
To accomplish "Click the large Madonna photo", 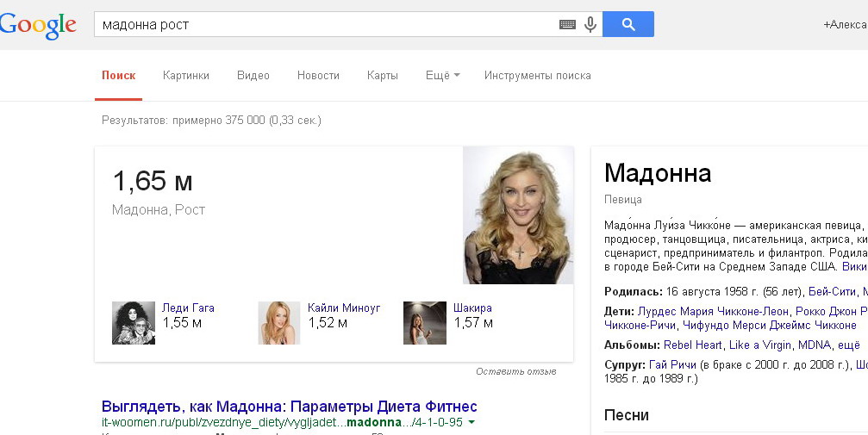I will [x=518, y=215].
